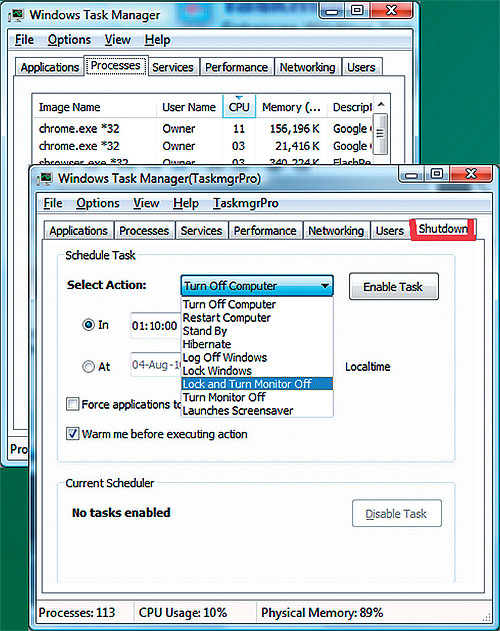Open the TaskmgrPro menu
The width and height of the screenshot is (500, 631).
tap(246, 203)
